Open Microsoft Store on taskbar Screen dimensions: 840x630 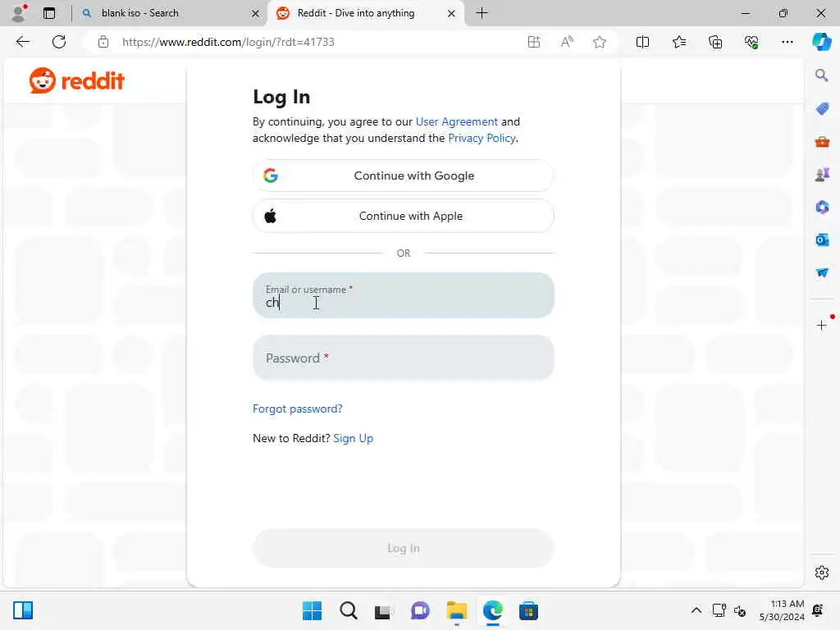[528, 610]
